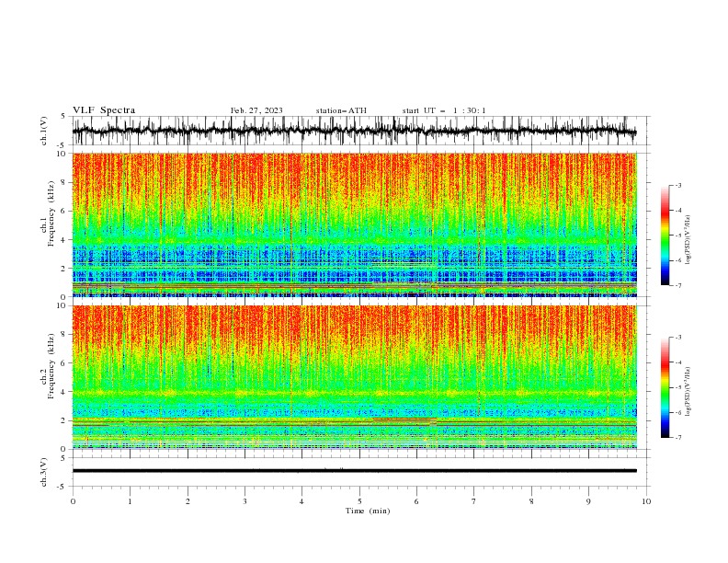
Task: Click the ch.2 spectrogram panel
Action: [354, 377]
